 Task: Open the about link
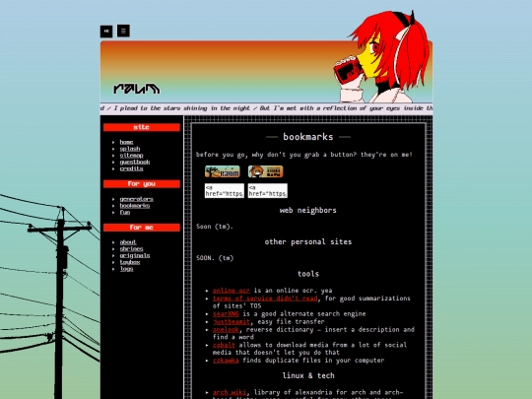(x=128, y=242)
